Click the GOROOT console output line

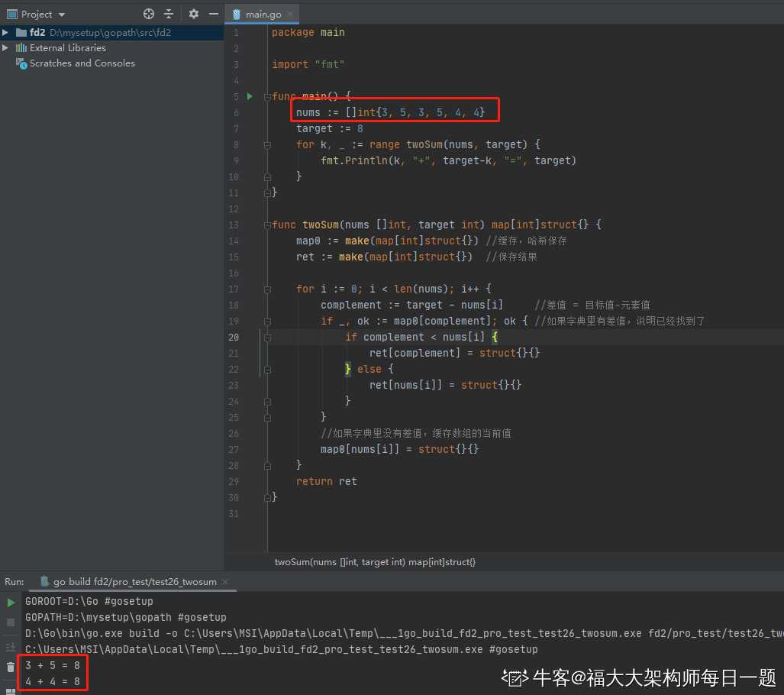pyautogui.click(x=89, y=601)
